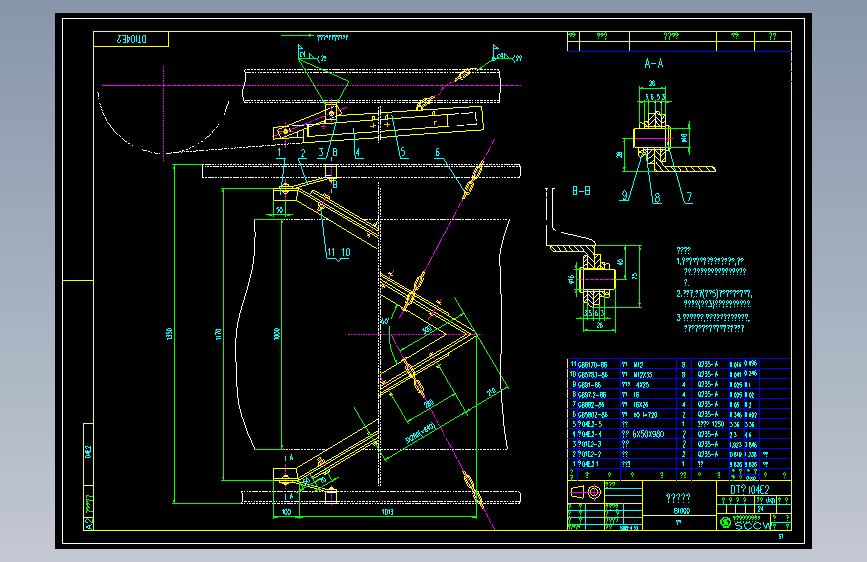Click balloon 7 under the A-A section

point(689,197)
